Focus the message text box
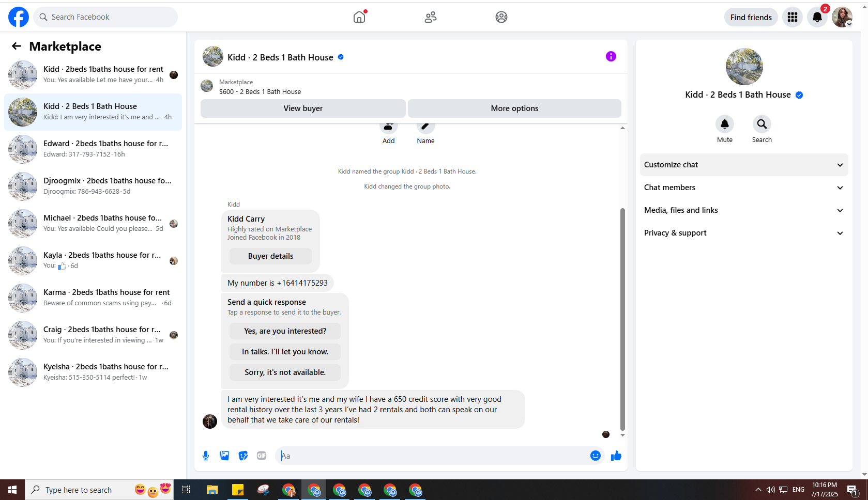The width and height of the screenshot is (868, 500). [x=433, y=456]
